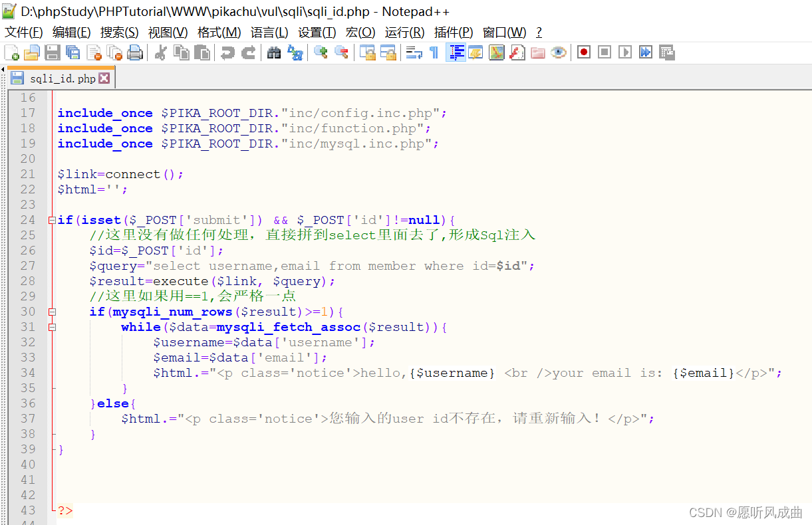Collapse the while-loop fold, line 31

pos(52,327)
